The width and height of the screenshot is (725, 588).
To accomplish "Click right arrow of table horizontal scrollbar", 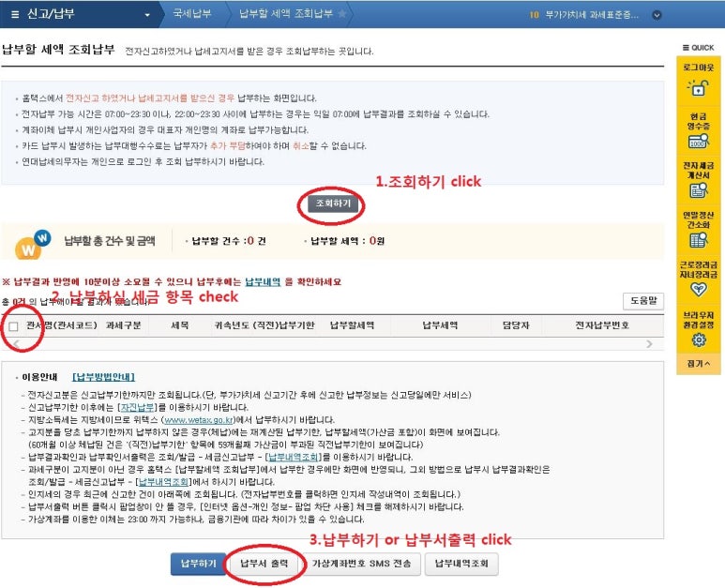I will (649, 344).
